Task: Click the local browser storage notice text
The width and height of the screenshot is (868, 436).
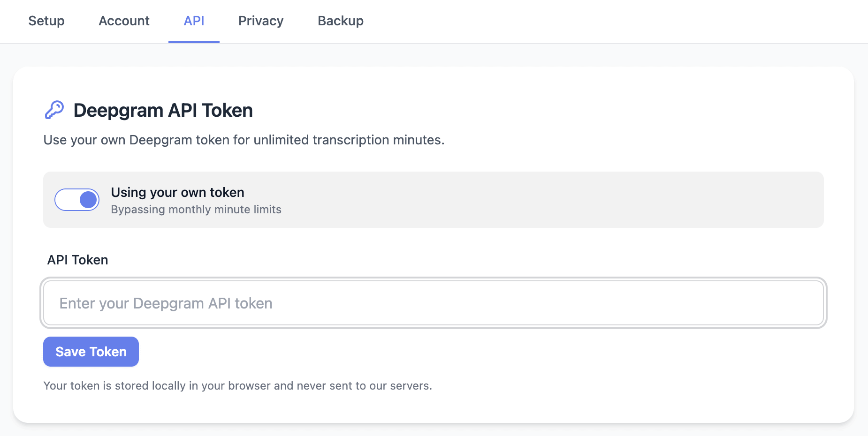Action: 238,386
